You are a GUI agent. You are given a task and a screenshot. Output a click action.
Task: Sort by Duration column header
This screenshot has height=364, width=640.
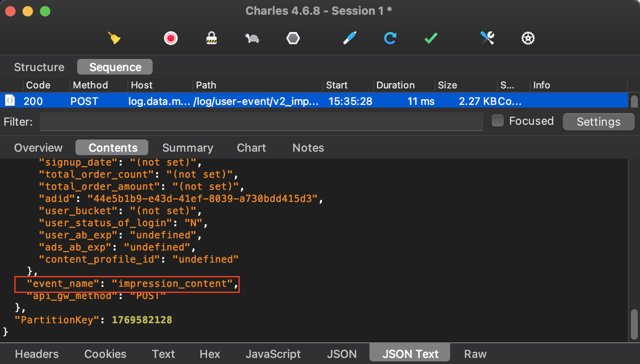point(395,85)
